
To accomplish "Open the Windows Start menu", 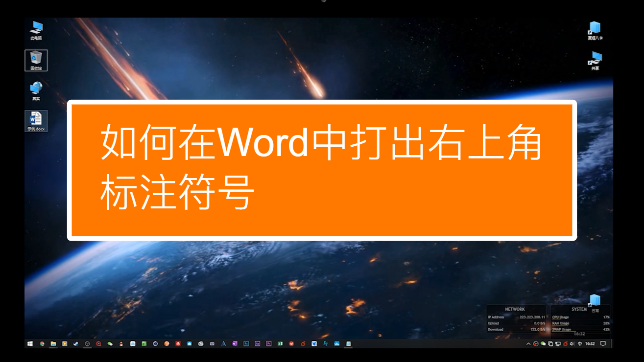I will coord(29,344).
